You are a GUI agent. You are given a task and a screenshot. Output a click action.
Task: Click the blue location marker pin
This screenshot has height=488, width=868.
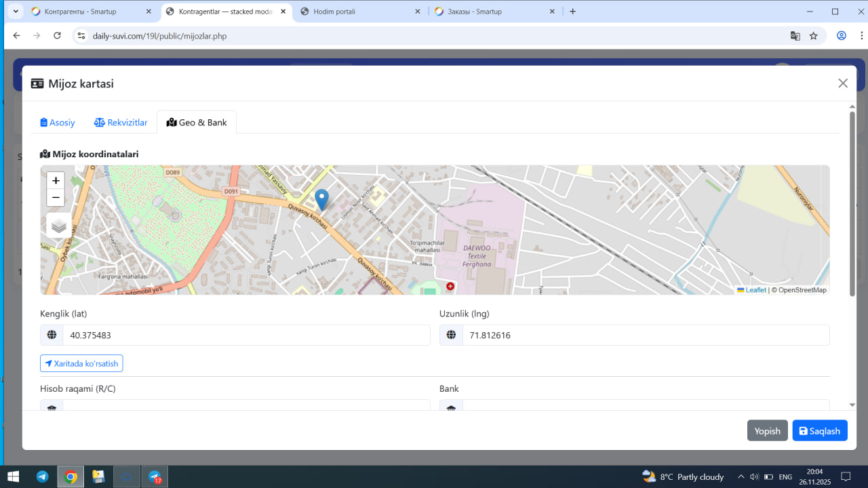point(322,199)
